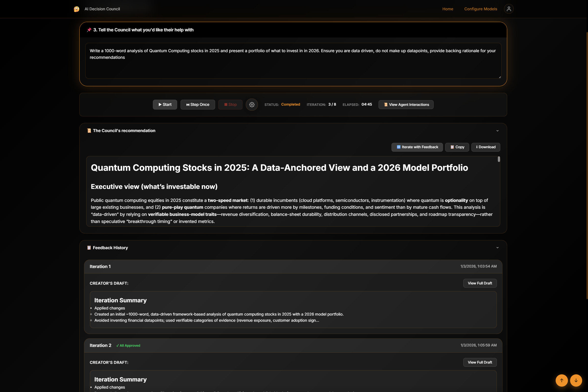Screen dimensions: 588x392
Task: Click the clipboard icon beside Feedback History
Action: point(89,248)
